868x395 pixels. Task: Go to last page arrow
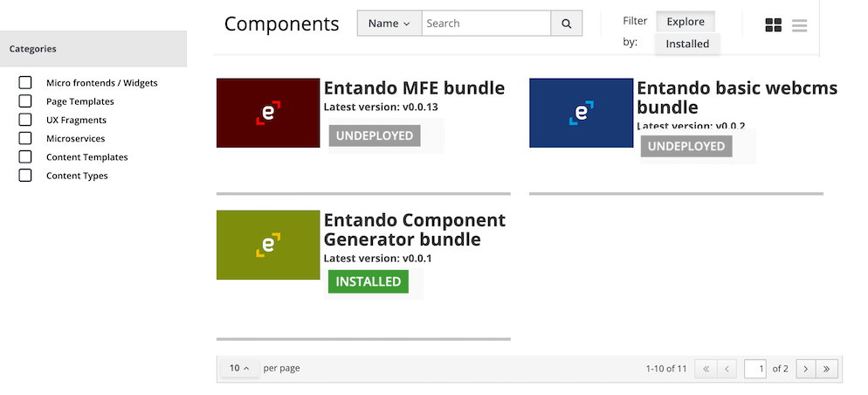tap(827, 369)
